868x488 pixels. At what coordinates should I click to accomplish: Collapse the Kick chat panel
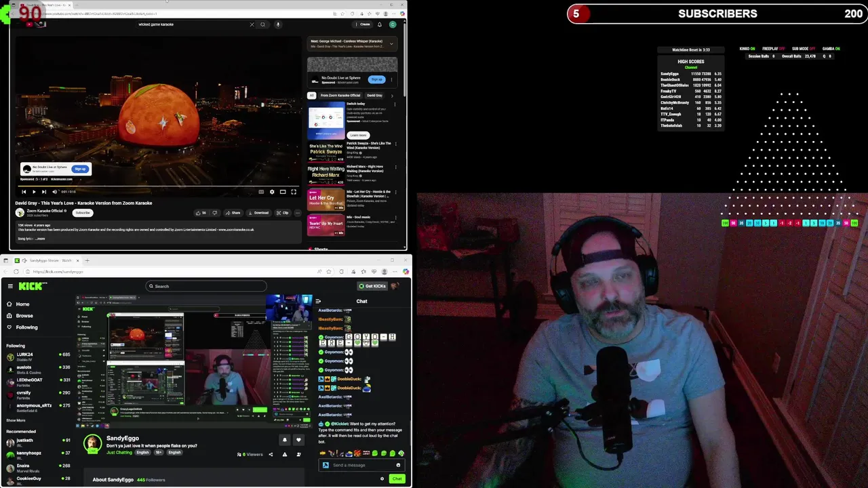tap(318, 302)
